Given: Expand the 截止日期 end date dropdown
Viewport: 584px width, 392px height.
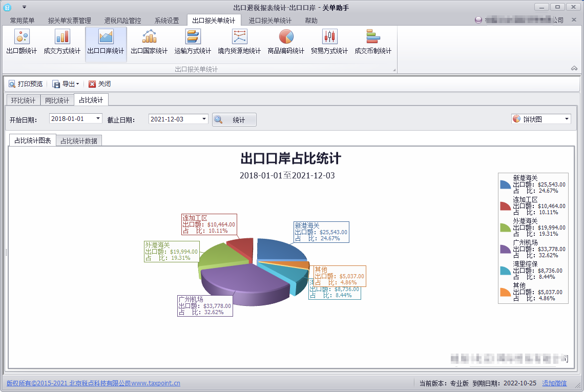Looking at the screenshot, I should (204, 119).
